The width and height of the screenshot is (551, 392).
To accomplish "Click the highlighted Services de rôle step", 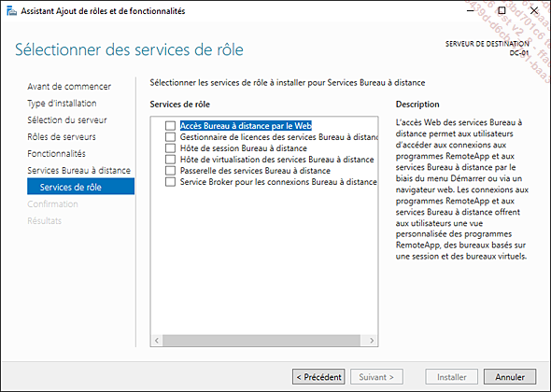I will coord(81,186).
